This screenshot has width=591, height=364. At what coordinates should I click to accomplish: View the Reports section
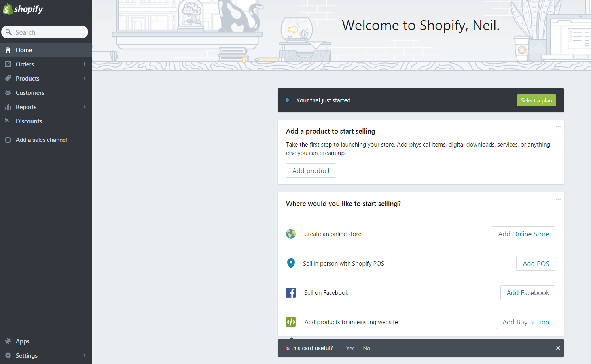[46, 107]
